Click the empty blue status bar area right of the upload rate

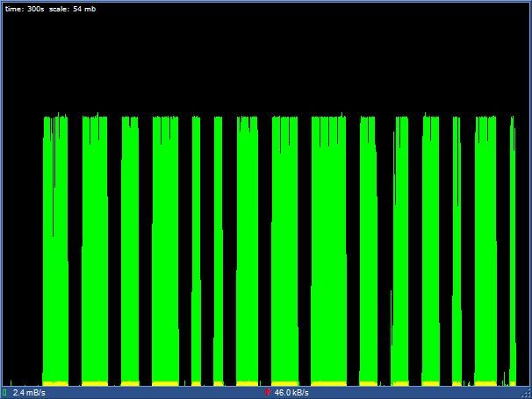[414, 393]
